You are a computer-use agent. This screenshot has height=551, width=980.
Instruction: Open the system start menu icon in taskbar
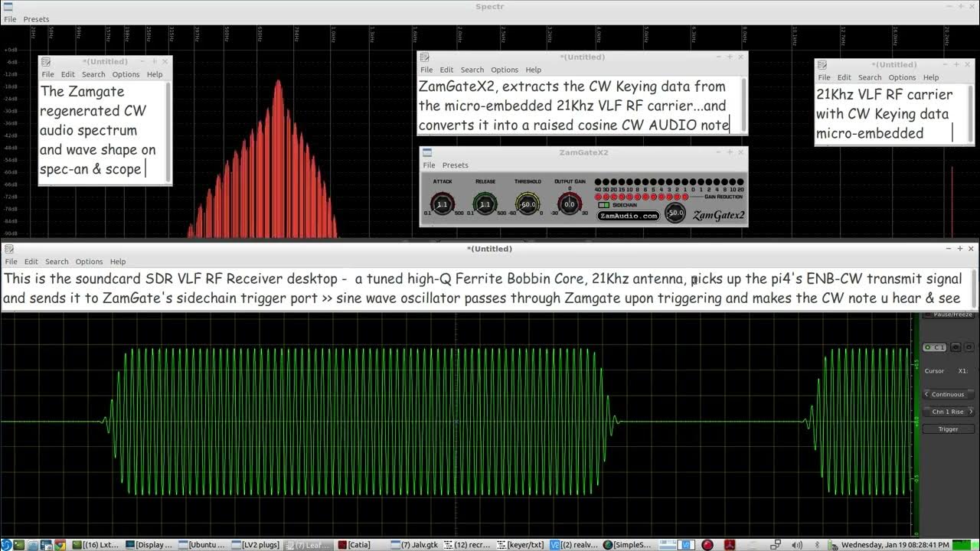[6, 545]
